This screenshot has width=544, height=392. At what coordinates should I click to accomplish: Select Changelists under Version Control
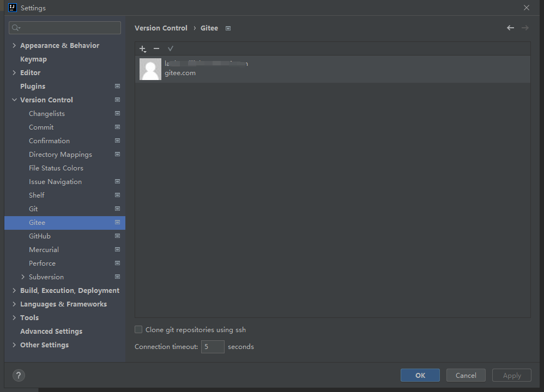point(47,114)
